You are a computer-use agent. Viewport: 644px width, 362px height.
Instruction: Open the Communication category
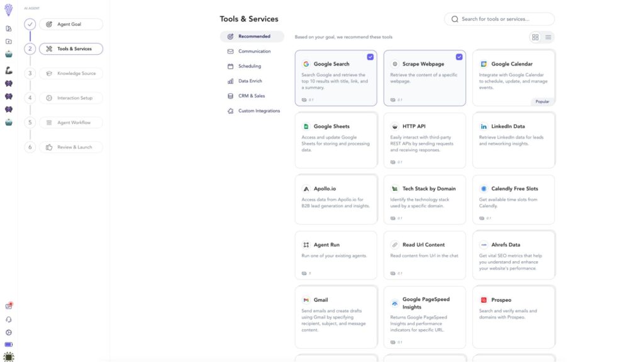pos(252,52)
